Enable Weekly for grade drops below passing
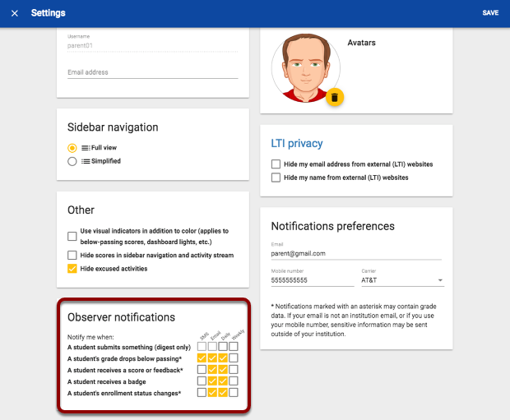Screen dimensions: 510x420 [x=234, y=358]
